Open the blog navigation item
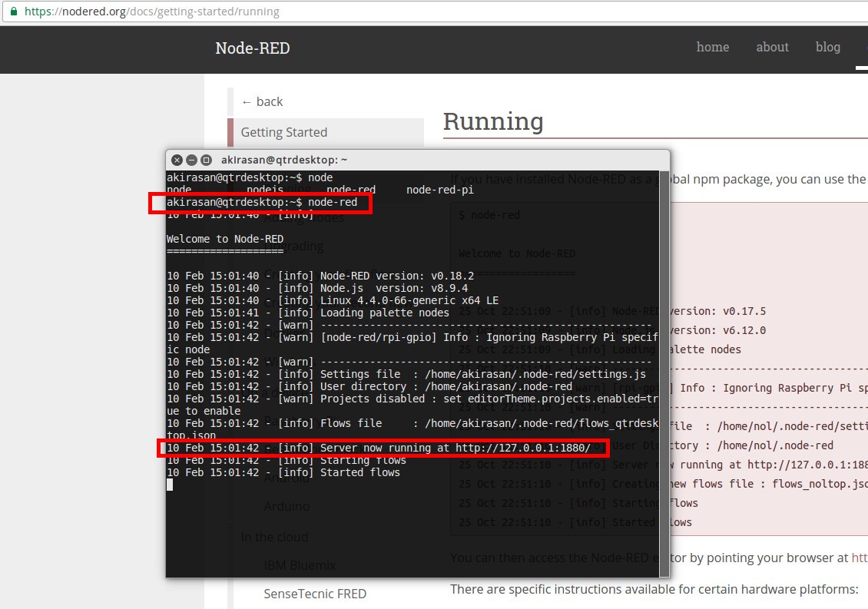868x609 pixels. coord(827,47)
